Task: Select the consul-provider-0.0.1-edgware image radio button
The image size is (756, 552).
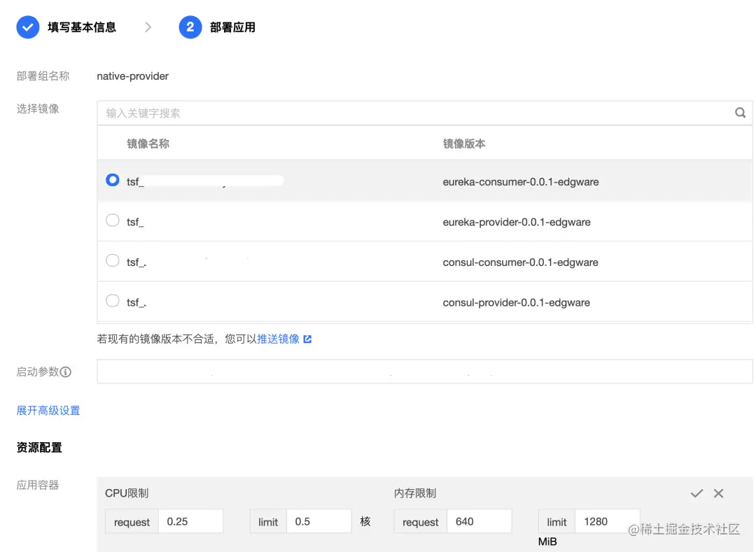Action: click(113, 302)
